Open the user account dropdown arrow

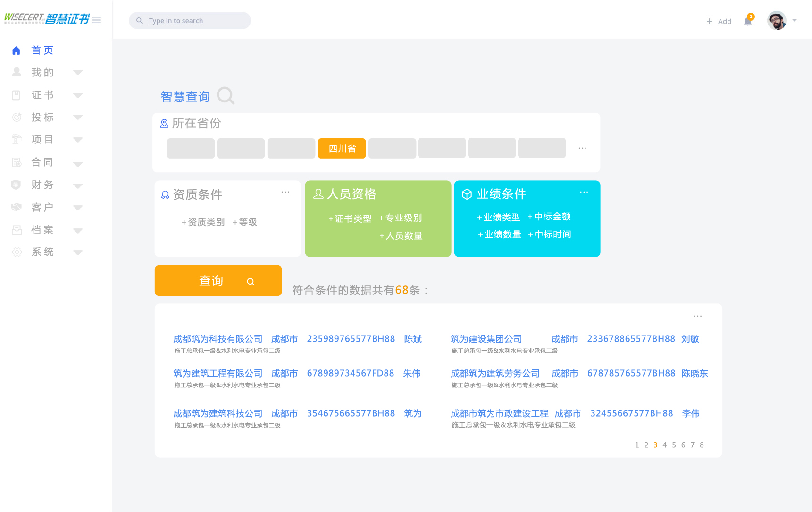tap(795, 21)
